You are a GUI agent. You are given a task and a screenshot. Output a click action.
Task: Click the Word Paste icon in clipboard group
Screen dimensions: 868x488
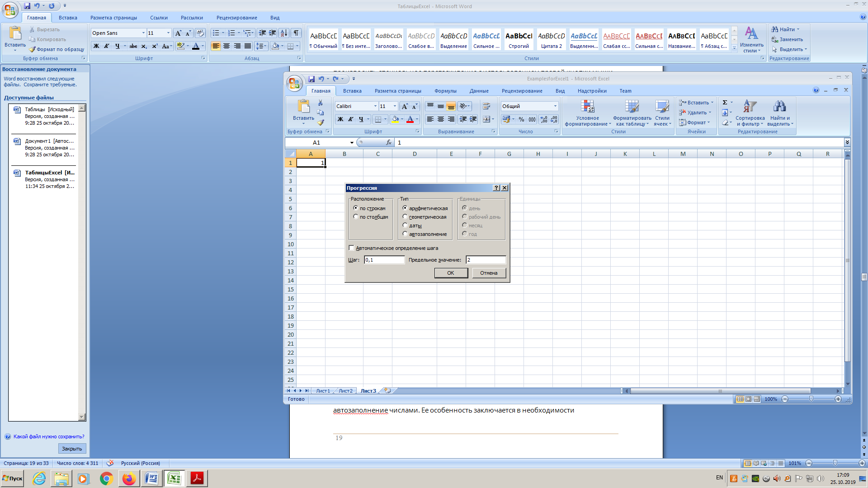[x=15, y=33]
